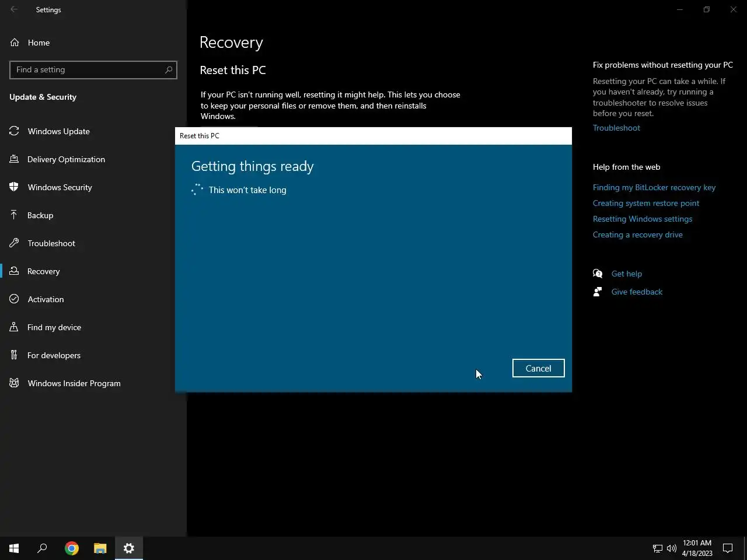Click the Home icon in Settings sidebar

pyautogui.click(x=15, y=43)
